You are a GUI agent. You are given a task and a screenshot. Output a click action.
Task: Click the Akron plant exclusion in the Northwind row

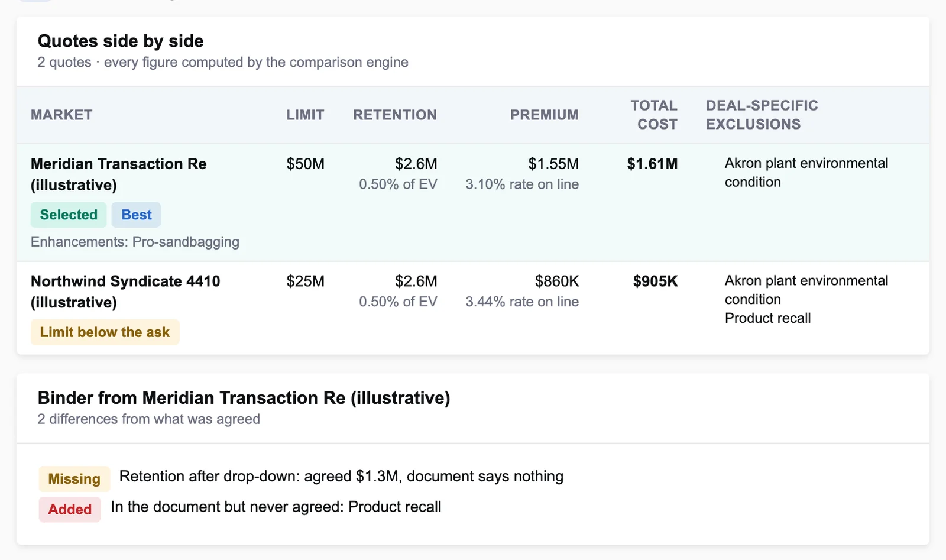pyautogui.click(x=806, y=290)
